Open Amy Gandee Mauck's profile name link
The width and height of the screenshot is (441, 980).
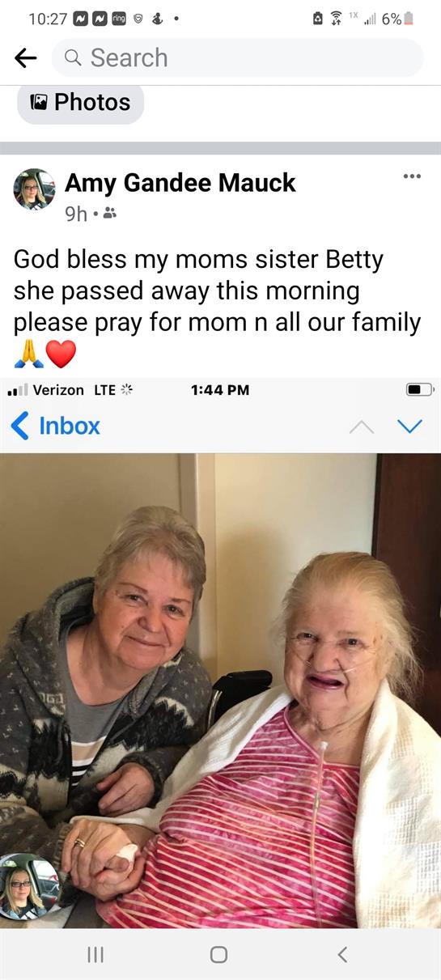click(x=180, y=183)
